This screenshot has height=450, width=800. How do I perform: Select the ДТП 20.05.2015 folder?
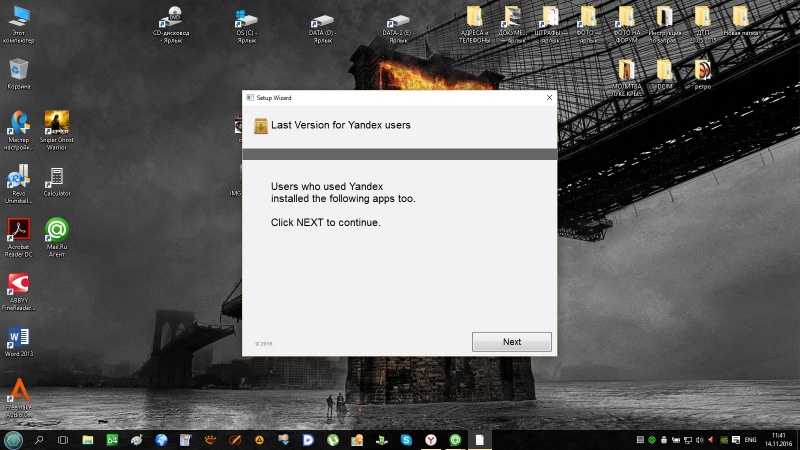[702, 24]
